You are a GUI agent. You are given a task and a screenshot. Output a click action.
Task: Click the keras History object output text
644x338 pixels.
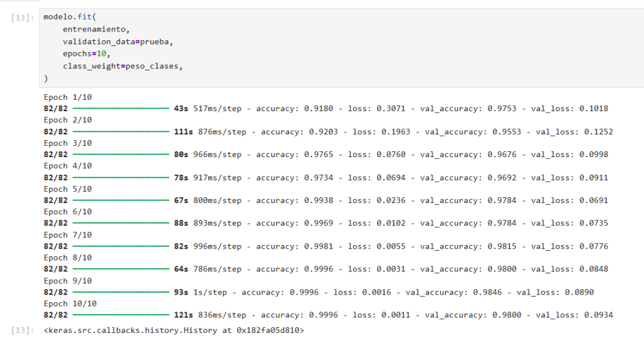click(x=174, y=330)
